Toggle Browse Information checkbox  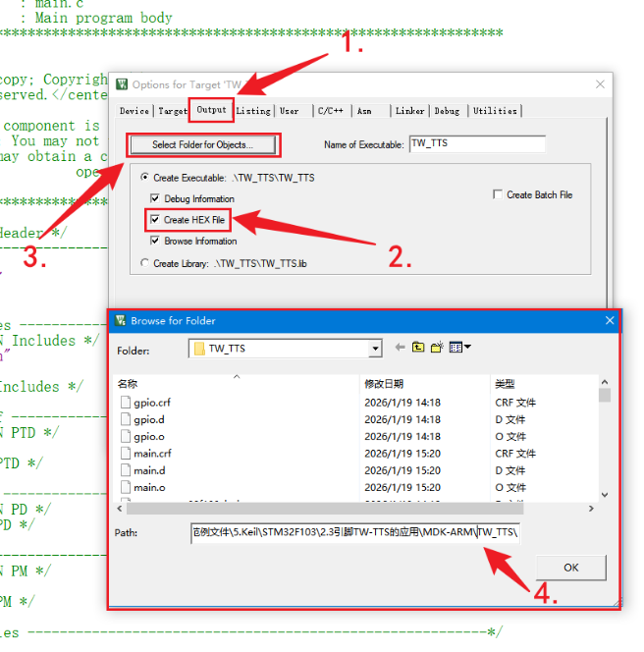coord(155,241)
